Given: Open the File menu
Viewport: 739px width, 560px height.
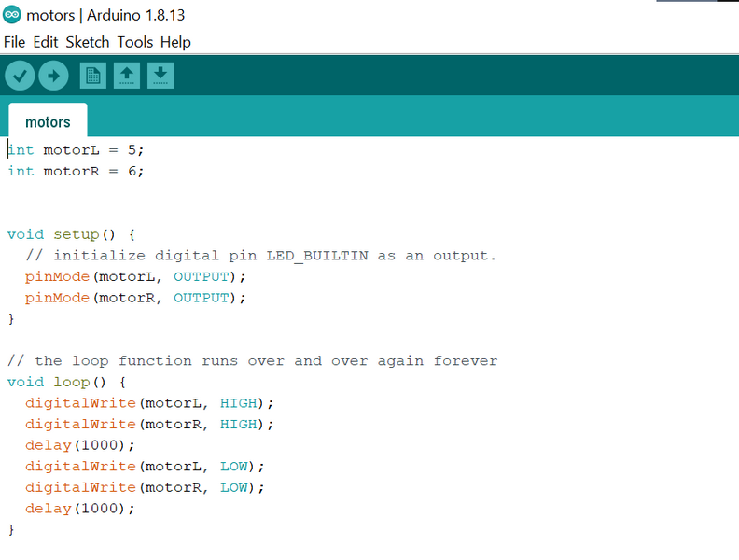Looking at the screenshot, I should 15,42.
